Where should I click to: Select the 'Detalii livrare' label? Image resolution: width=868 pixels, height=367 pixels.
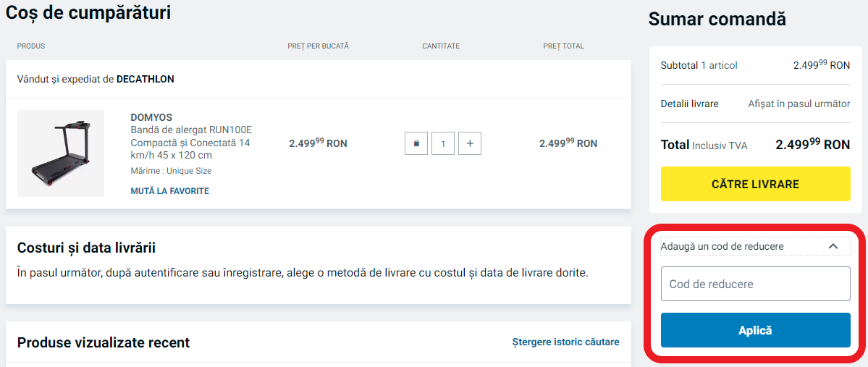[690, 104]
